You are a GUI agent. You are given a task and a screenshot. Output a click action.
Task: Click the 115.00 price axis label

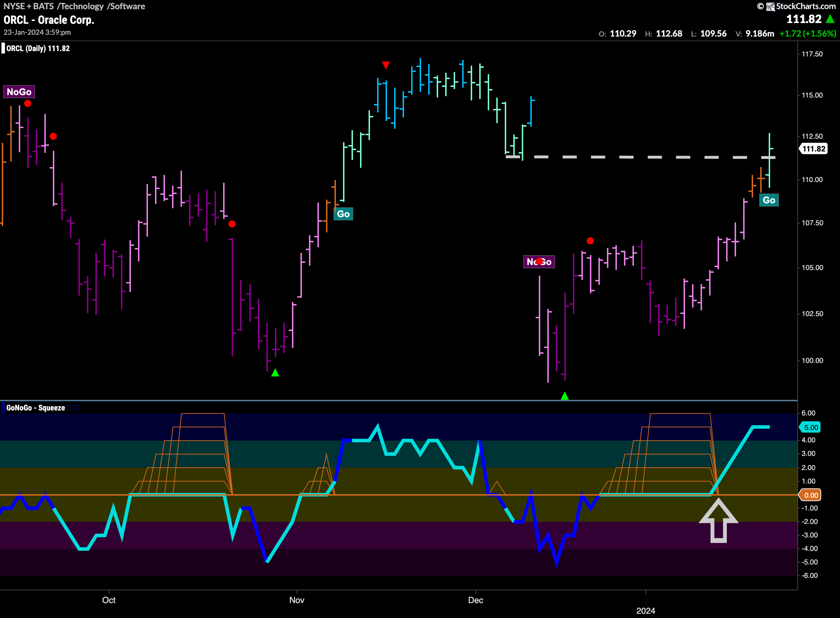coord(812,95)
